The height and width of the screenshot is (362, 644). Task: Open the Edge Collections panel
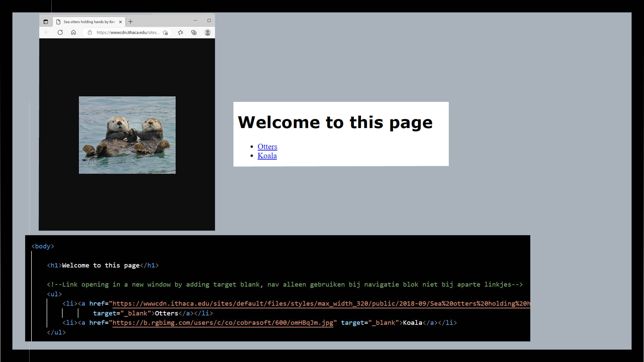tap(194, 33)
